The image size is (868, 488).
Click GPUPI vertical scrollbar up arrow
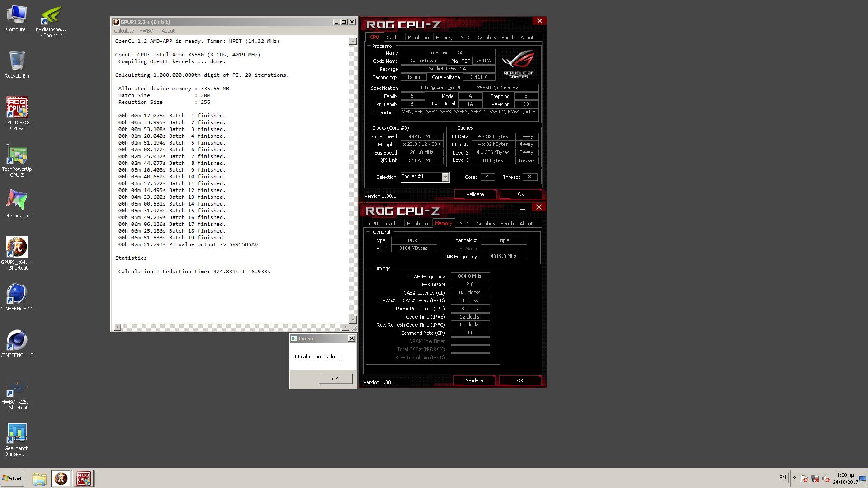tap(353, 41)
